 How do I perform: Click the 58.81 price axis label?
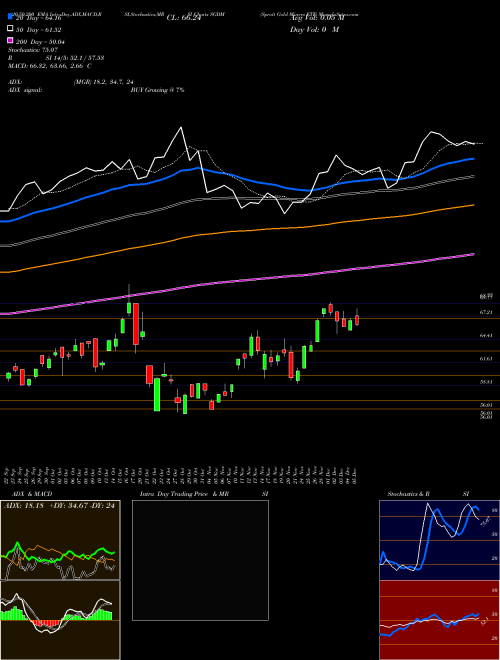click(x=486, y=382)
